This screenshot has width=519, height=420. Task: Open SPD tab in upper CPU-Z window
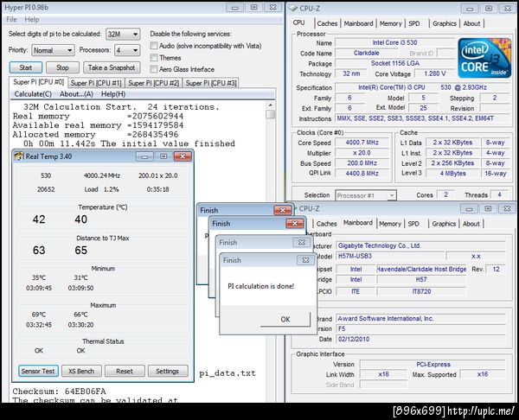[414, 23]
